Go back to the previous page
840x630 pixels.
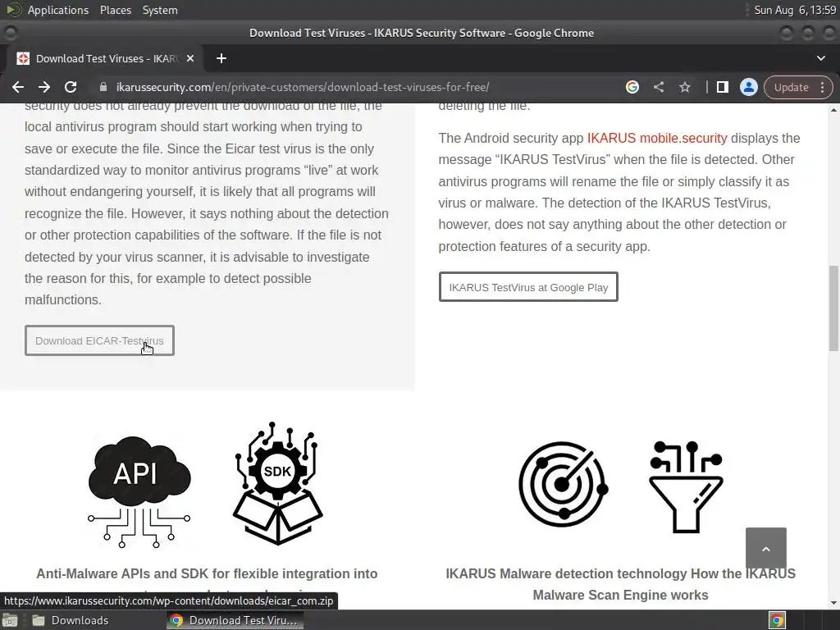tap(18, 87)
